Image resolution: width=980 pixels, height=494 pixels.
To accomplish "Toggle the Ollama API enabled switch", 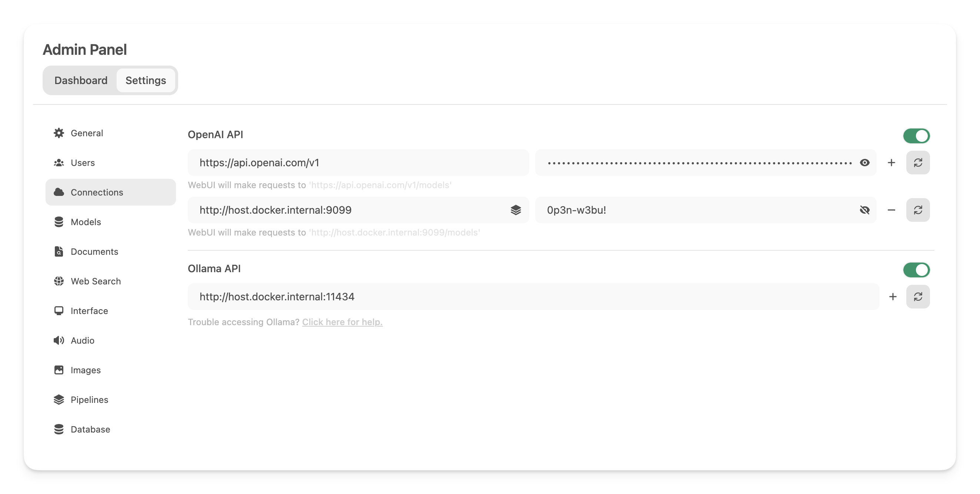I will point(917,270).
